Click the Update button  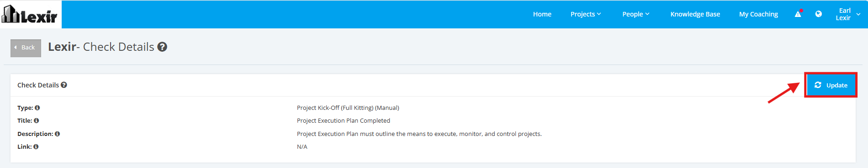pos(831,85)
